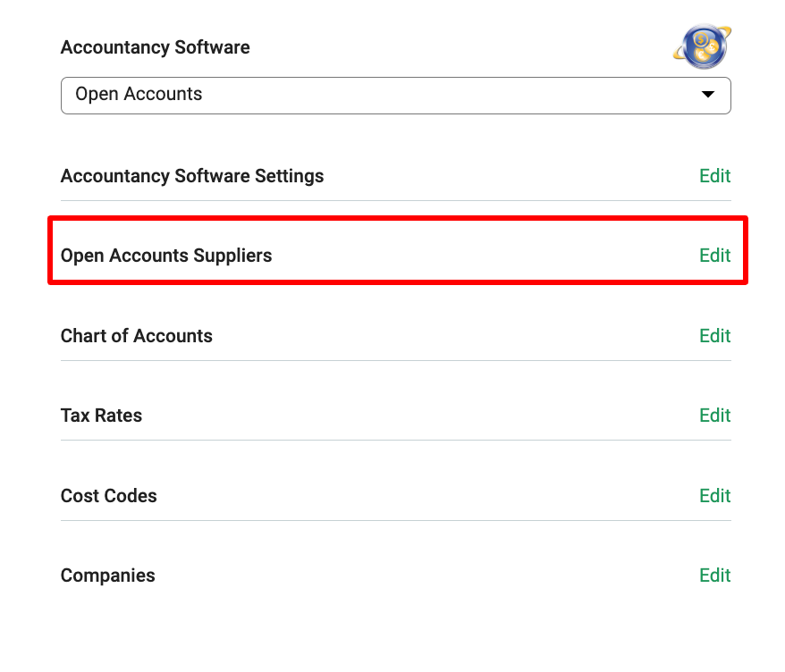This screenshot has width=785, height=672.
Task: Edit Open Accounts Suppliers
Action: 715,256
